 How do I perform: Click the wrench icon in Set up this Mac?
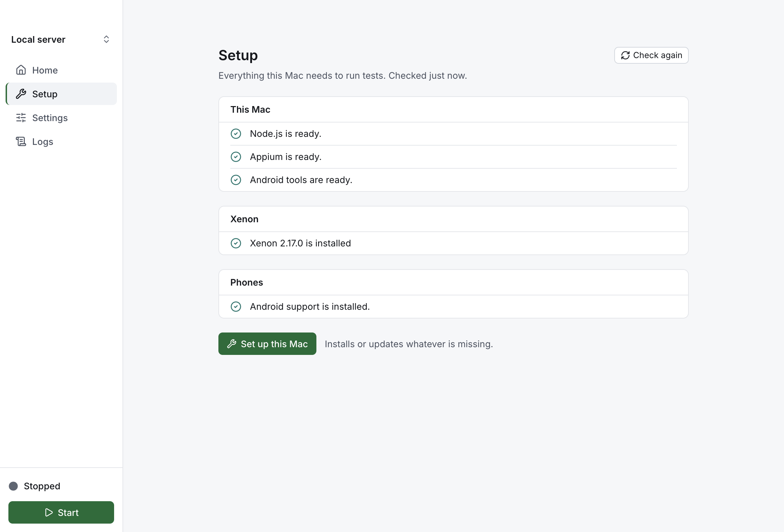point(232,344)
